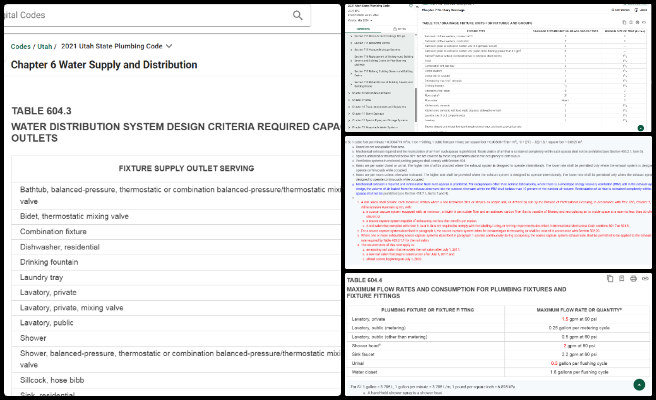This screenshot has height=400, width=656.
Task: Select the Combination fixture row
Action: click(176, 232)
